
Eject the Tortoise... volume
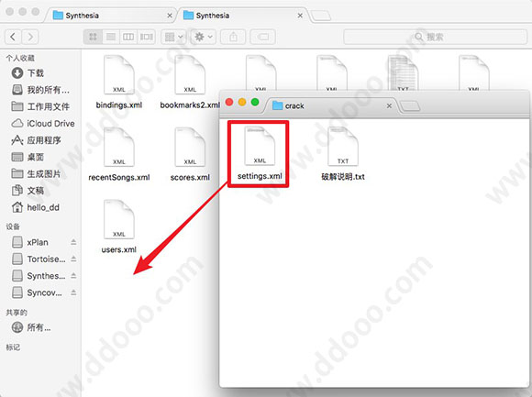tap(73, 259)
